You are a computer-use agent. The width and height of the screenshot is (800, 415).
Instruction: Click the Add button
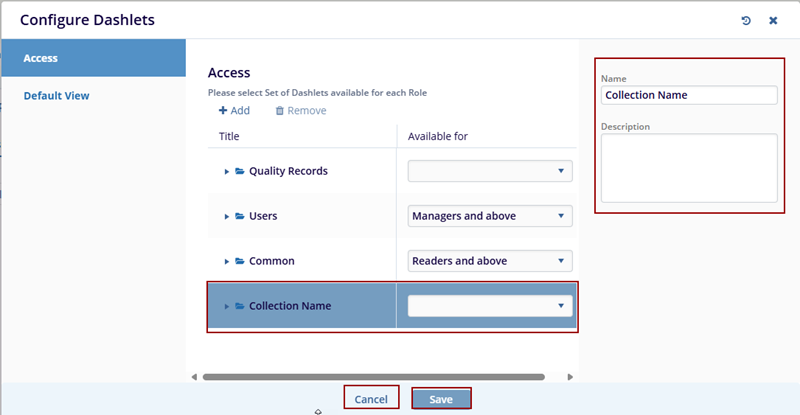click(234, 111)
